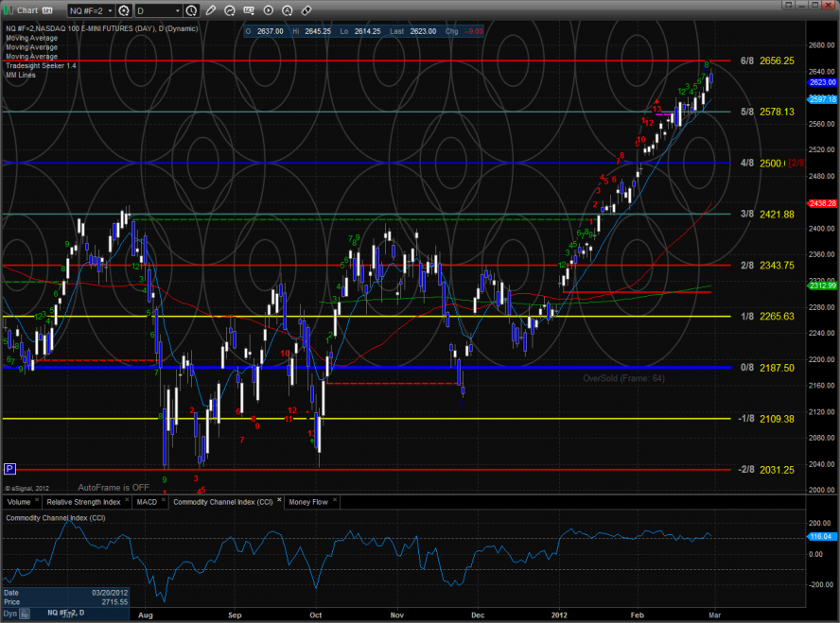Screen dimensions: 840x623
Task: Open the Relative Strength Index tab
Action: point(84,502)
